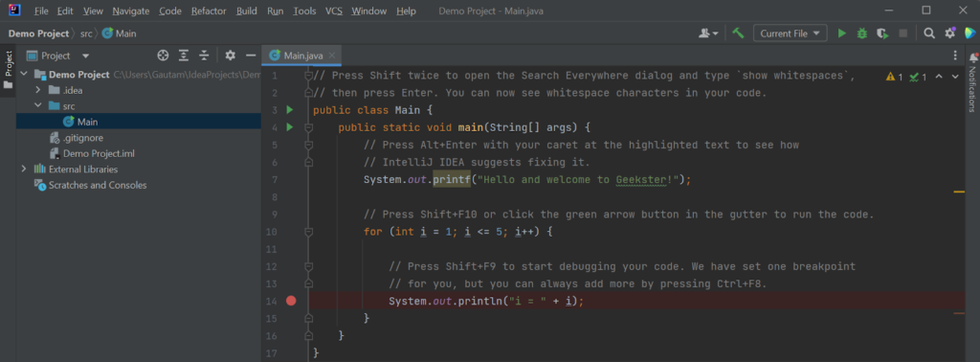This screenshot has height=362, width=980.
Task: Open the Edit menu
Action: pyautogui.click(x=64, y=11)
